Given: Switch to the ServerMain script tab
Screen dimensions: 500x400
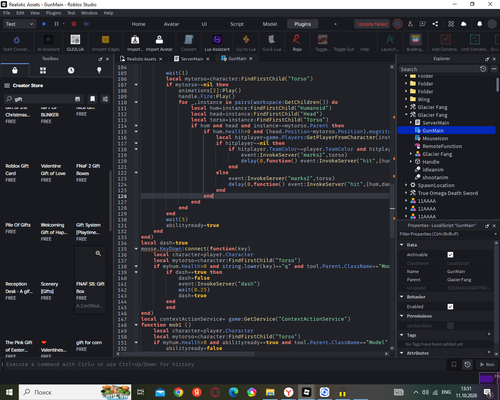Looking at the screenshot, I should pos(192,59).
